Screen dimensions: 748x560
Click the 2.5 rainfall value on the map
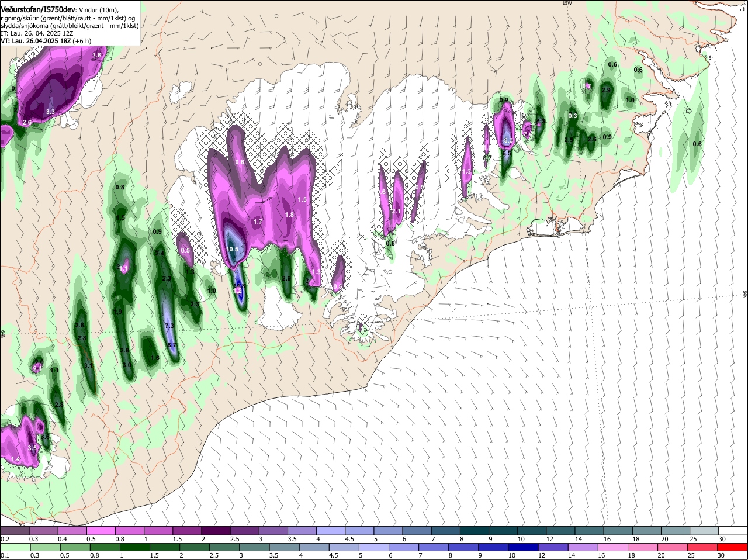pyautogui.click(x=569, y=140)
